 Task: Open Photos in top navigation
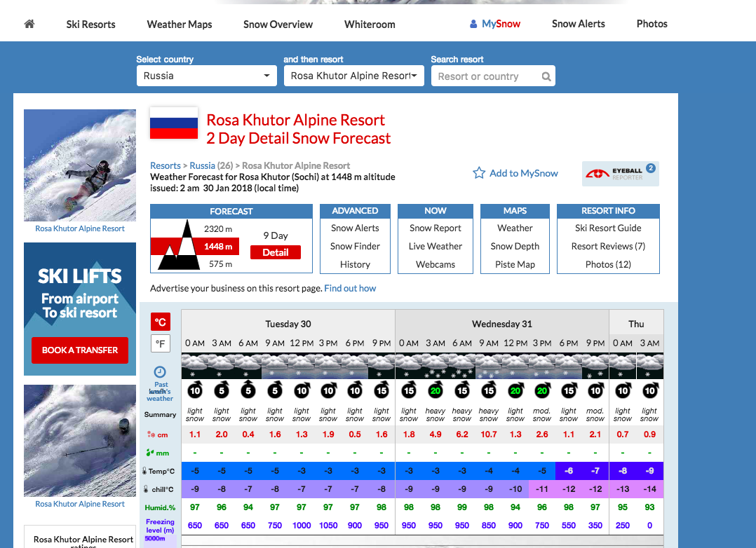pos(652,24)
